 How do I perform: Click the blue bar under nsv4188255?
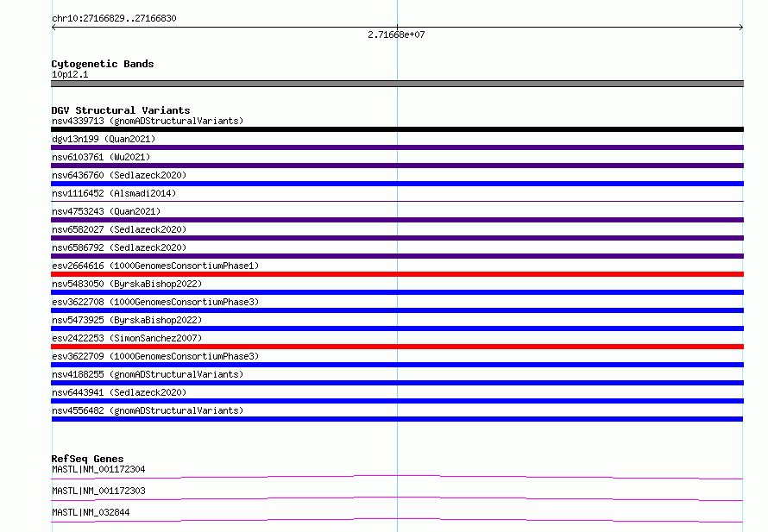pos(397,383)
